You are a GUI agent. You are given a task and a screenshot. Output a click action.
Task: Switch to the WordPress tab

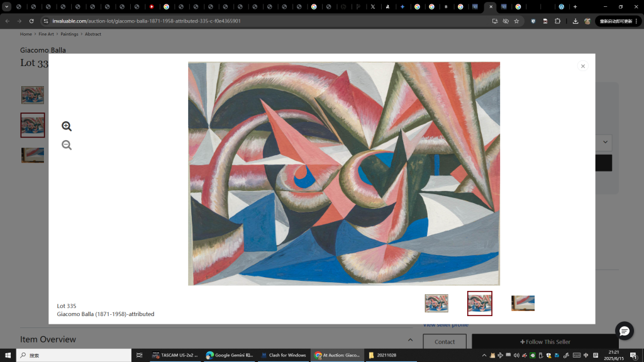[x=561, y=6]
